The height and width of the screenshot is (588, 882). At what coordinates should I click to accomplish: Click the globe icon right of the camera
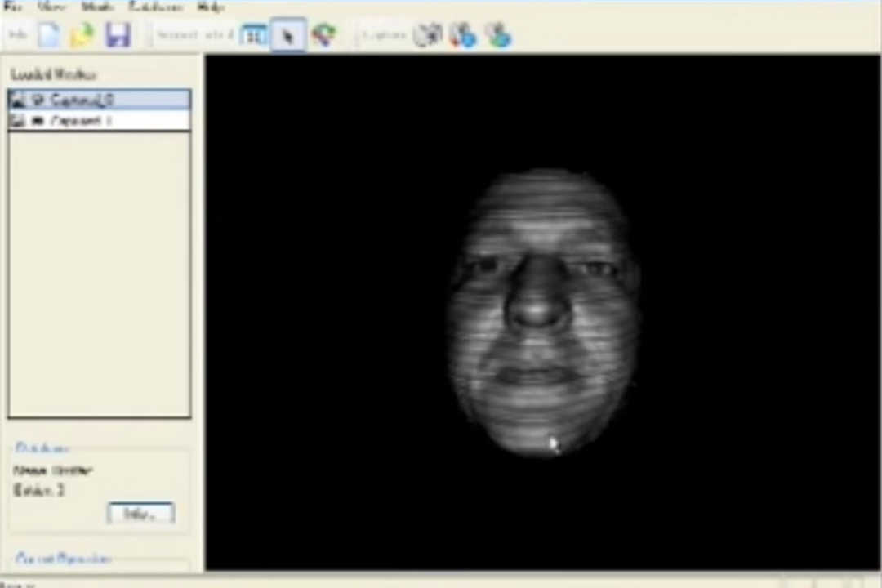[x=463, y=35]
